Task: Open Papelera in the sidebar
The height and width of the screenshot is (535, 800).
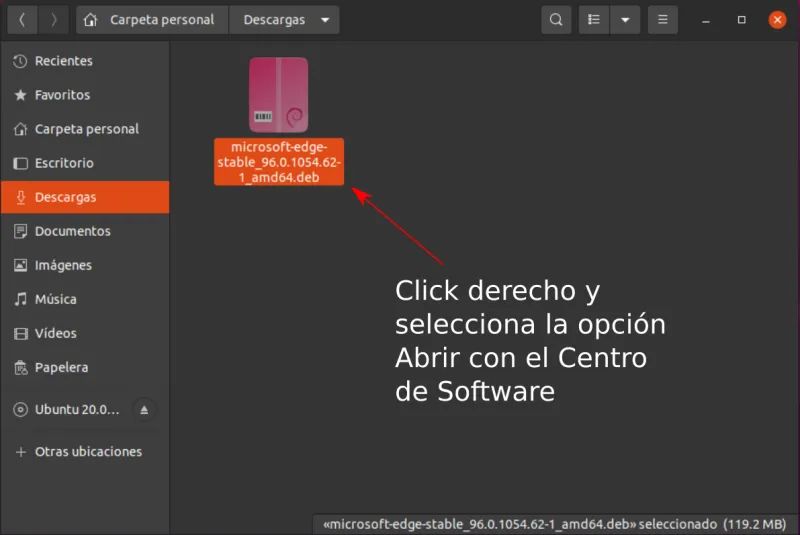Action: tap(85, 368)
